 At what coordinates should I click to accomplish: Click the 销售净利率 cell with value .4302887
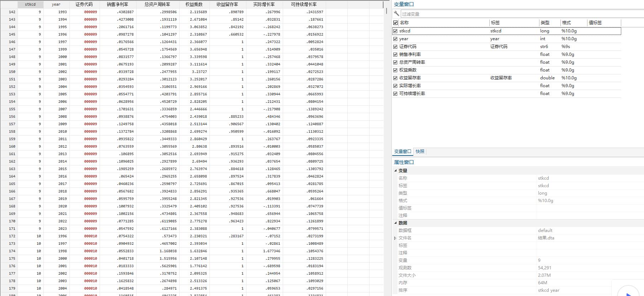(118, 12)
